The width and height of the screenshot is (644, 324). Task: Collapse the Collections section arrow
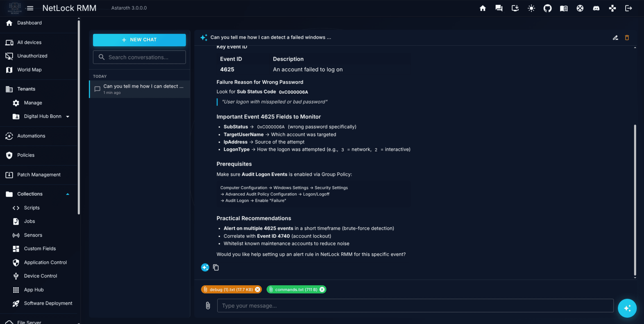[68, 194]
